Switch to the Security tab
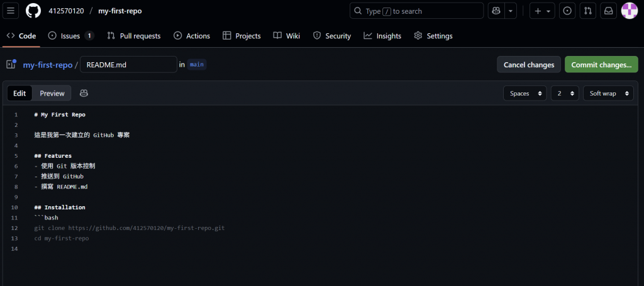Screen dimensions: 644x286 coord(332,36)
